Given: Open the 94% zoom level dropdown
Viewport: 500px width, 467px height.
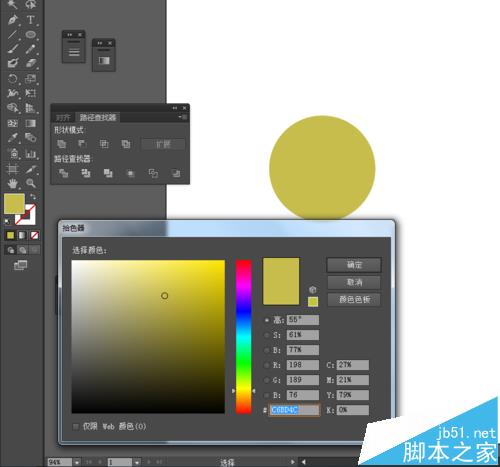Looking at the screenshot, I should [x=77, y=462].
